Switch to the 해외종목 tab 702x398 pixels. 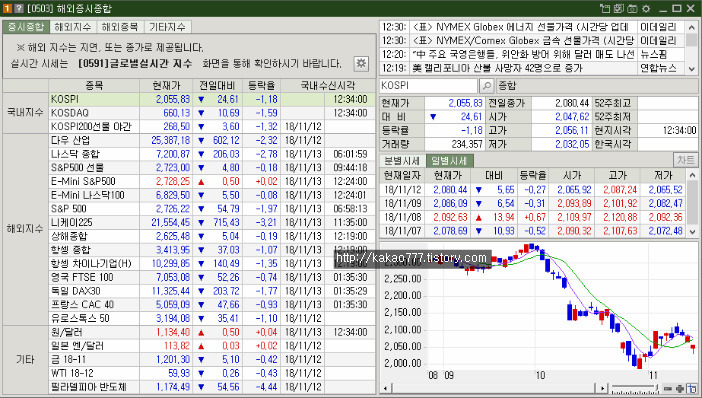[120, 27]
